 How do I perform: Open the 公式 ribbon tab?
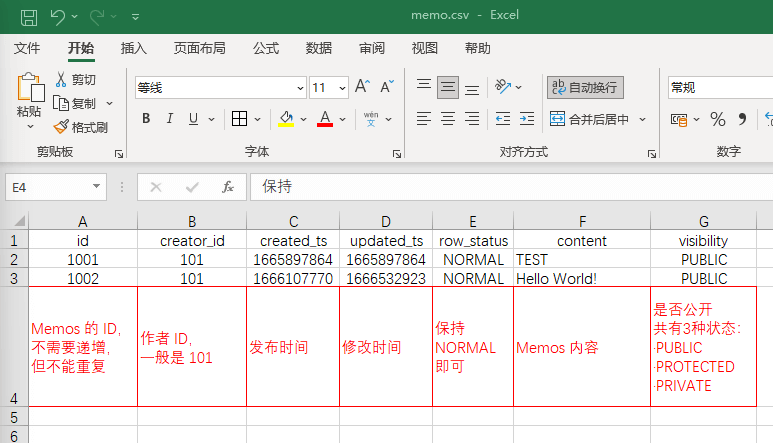point(266,48)
